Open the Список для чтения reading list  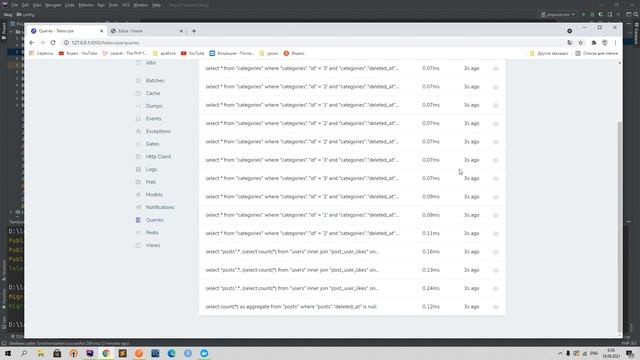tap(596, 53)
